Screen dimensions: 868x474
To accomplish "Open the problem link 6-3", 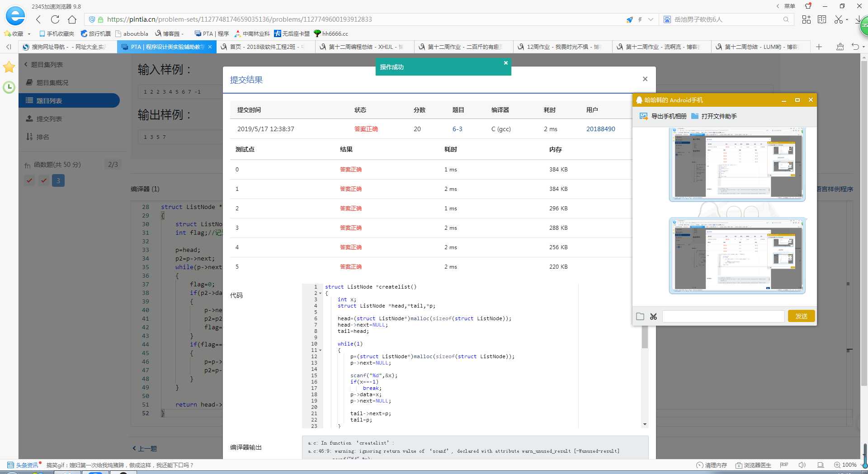I will click(x=457, y=129).
